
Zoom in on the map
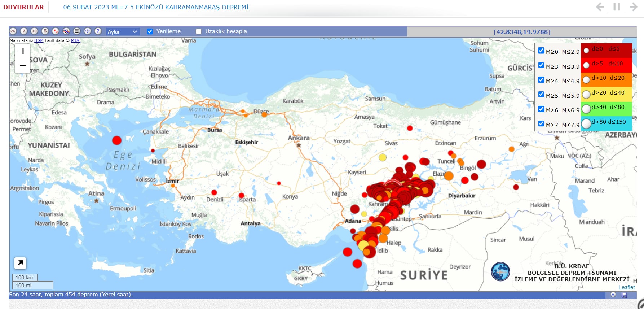[23, 51]
